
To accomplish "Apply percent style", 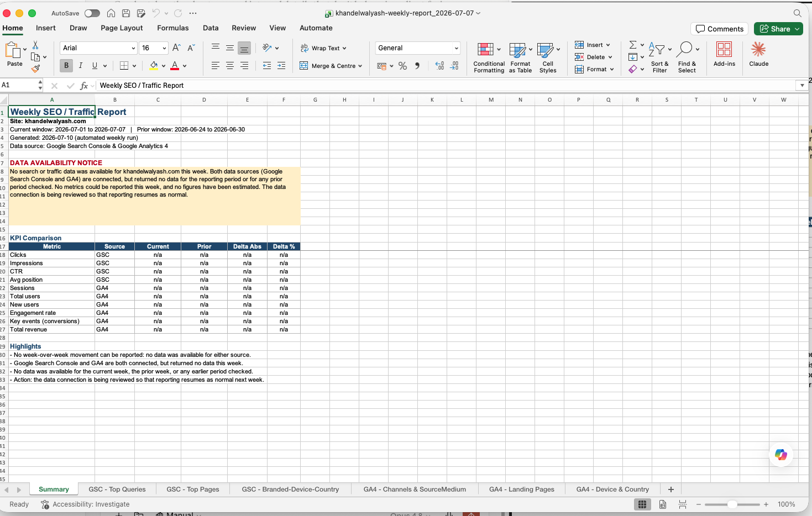I will tap(402, 66).
